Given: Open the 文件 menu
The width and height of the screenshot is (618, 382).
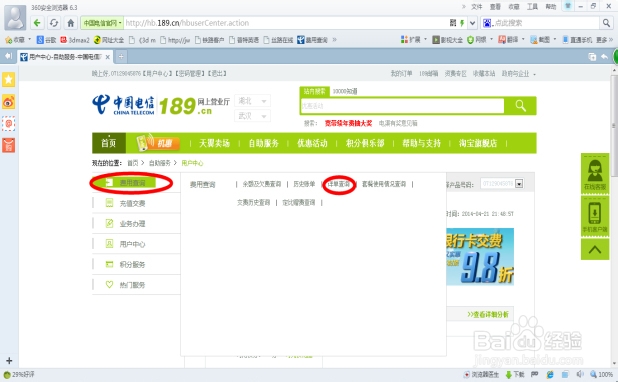Looking at the screenshot, I should tap(477, 7).
